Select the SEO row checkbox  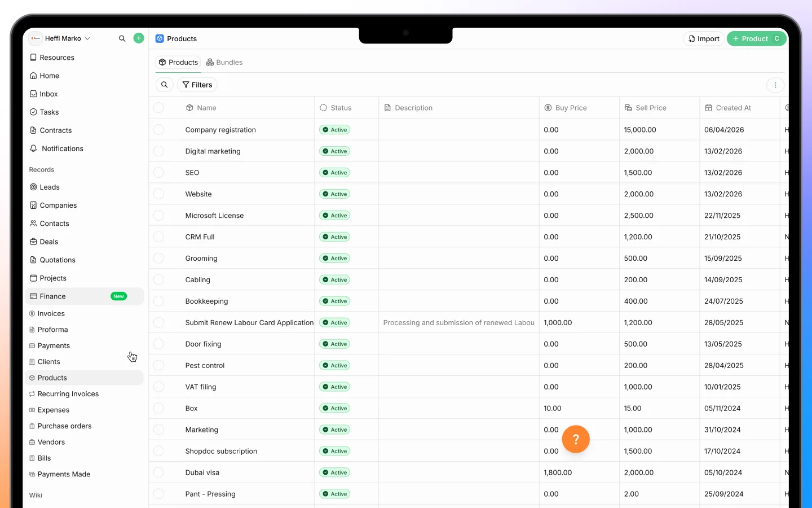coord(158,173)
